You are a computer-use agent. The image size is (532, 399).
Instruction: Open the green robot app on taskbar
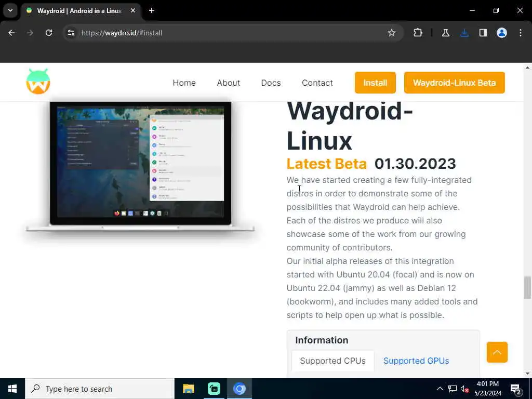pyautogui.click(x=214, y=389)
